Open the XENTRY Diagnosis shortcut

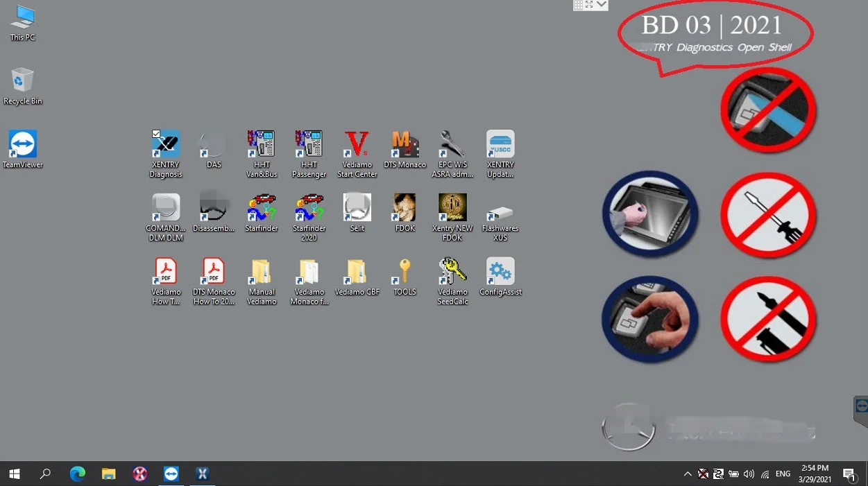pyautogui.click(x=166, y=144)
